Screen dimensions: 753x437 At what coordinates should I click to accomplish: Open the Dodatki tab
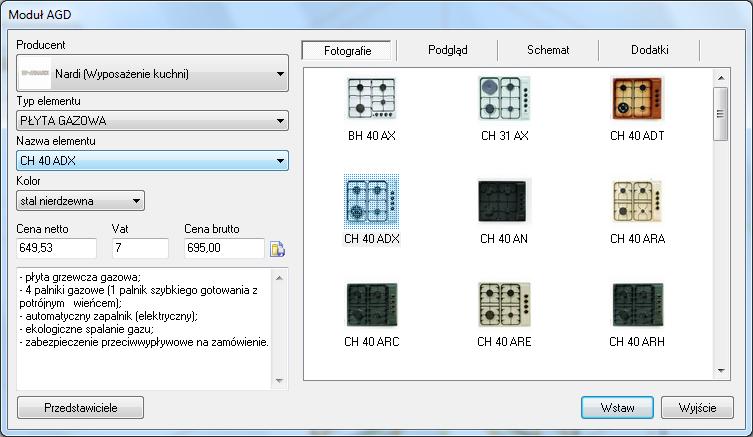[x=649, y=50]
